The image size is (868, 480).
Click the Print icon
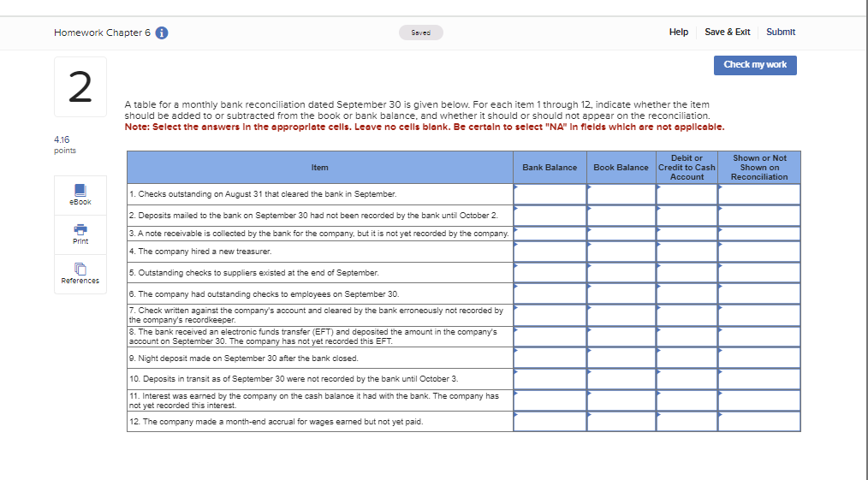click(80, 234)
